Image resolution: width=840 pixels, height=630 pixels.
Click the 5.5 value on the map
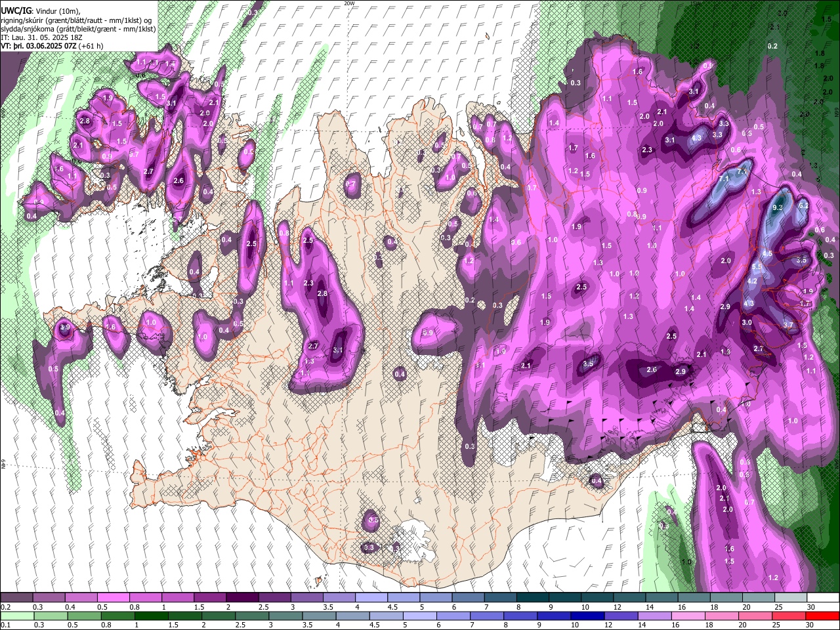(757, 267)
